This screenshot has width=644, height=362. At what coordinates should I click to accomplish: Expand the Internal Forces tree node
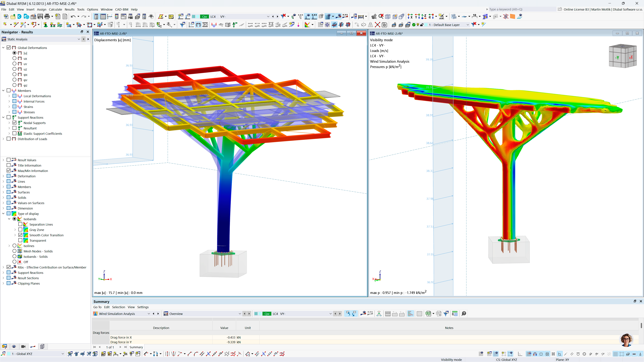pos(9,101)
